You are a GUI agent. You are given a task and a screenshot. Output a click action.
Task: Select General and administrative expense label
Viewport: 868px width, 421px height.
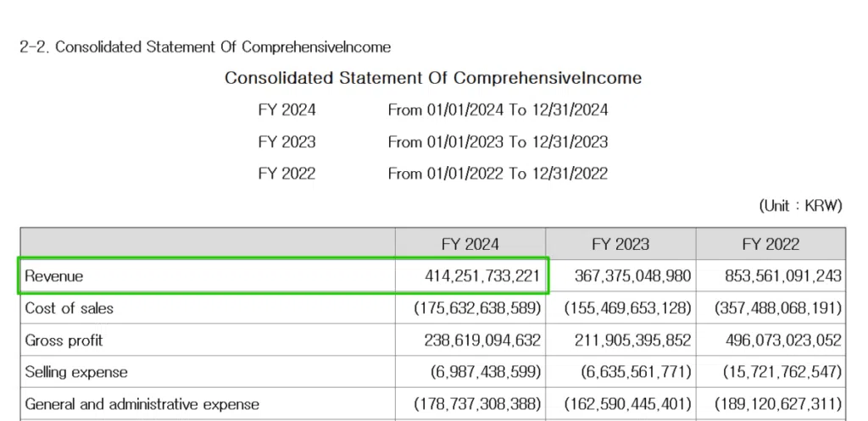(142, 404)
